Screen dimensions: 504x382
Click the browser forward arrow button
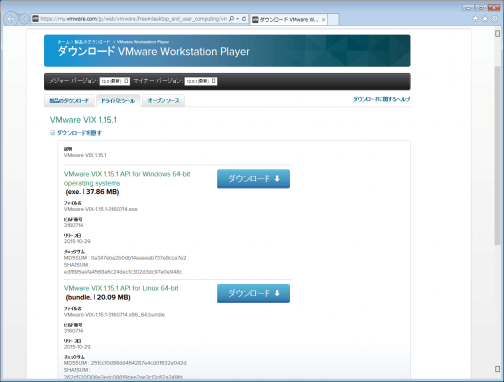point(24,19)
